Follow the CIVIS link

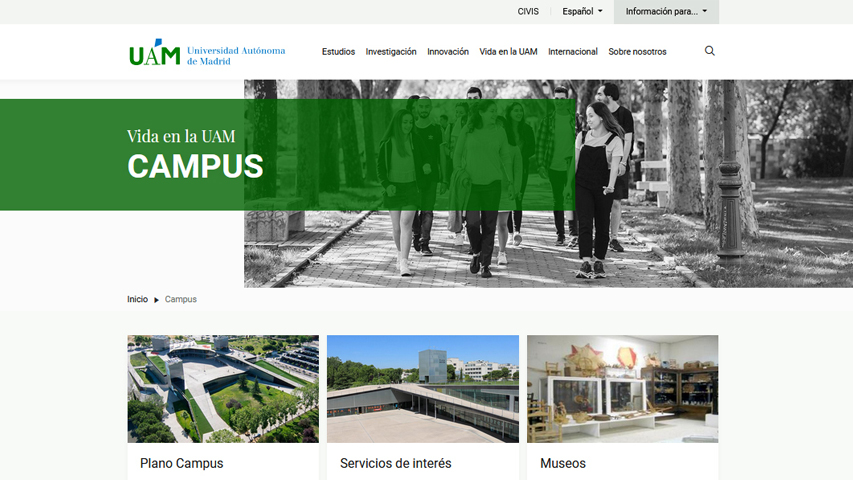(x=528, y=11)
